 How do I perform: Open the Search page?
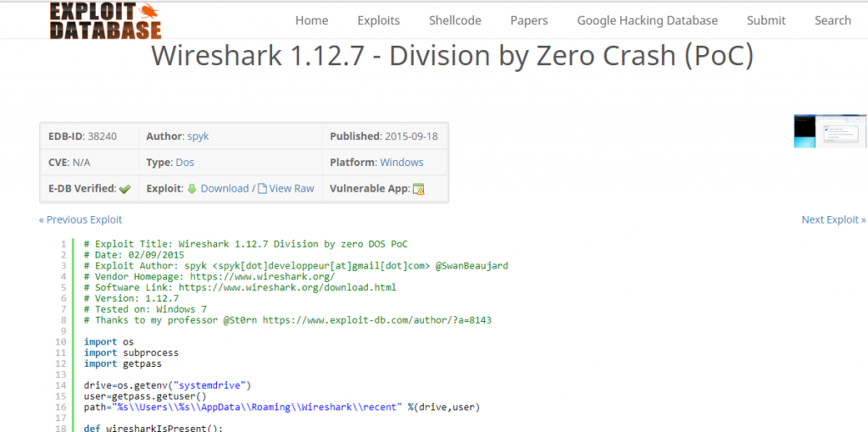click(832, 20)
